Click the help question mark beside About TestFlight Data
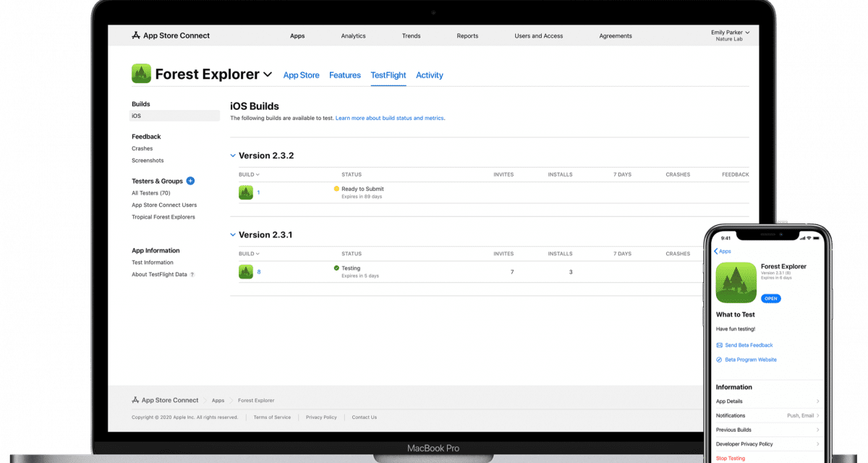Screen dimensions: 868x463 point(192,275)
